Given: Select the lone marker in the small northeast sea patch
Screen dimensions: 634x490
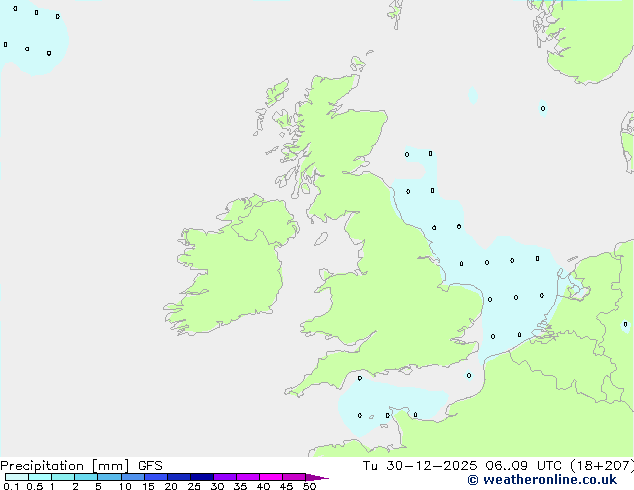Looking at the screenshot, I should pyautogui.click(x=543, y=109).
